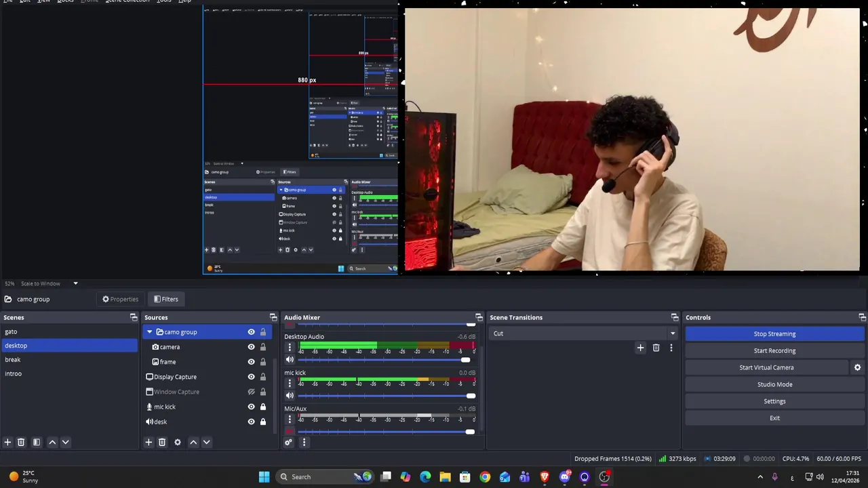
Task: Open Mic/Aux three-dot options
Action: click(x=290, y=420)
